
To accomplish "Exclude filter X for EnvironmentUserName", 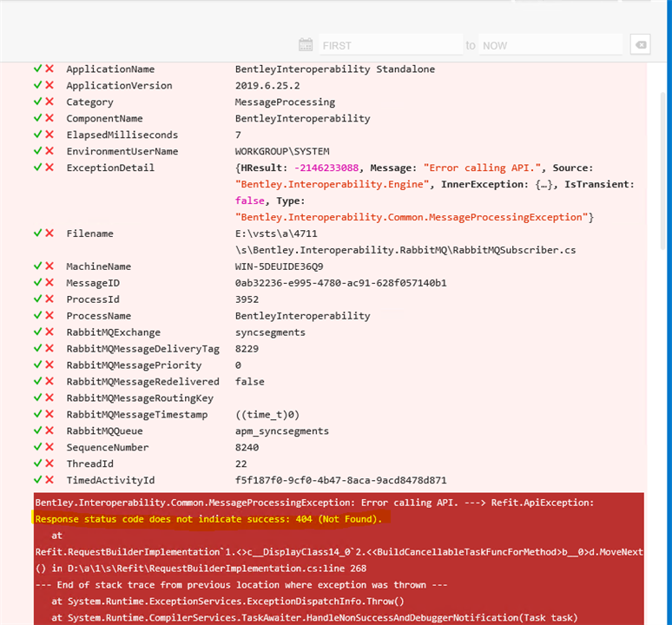I will point(49,151).
